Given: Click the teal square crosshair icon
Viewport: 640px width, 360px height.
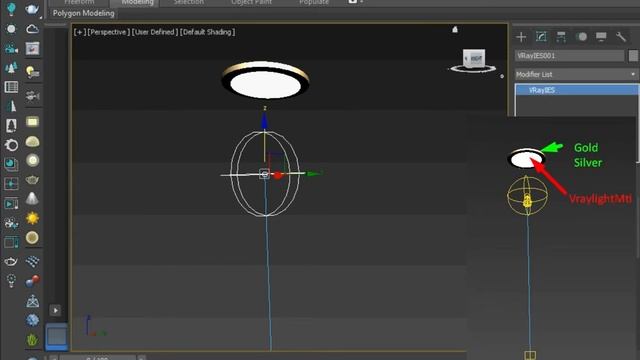Looking at the screenshot, I should click(x=11, y=184).
